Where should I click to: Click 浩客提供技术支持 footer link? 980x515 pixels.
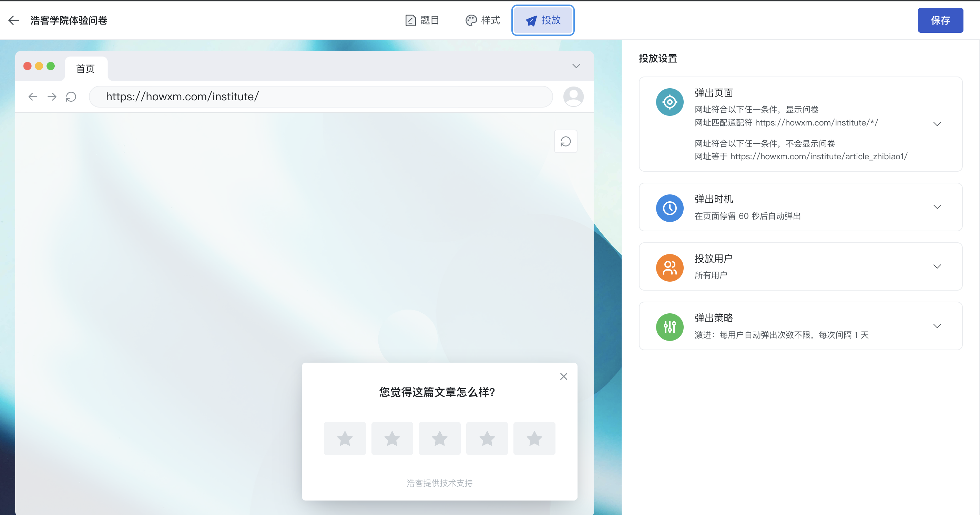click(439, 483)
